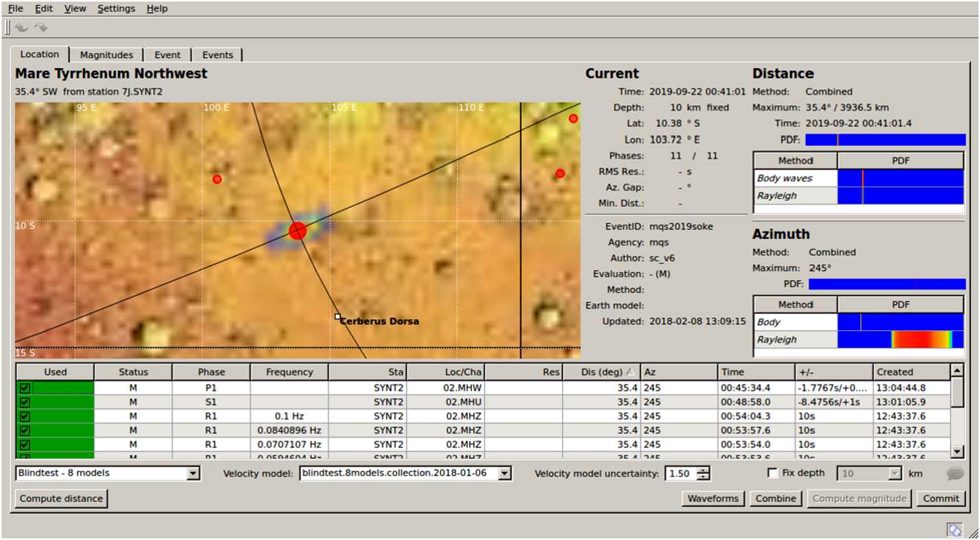
Task: Uncheck the Used checkbox for phase S1
Action: [x=25, y=402]
